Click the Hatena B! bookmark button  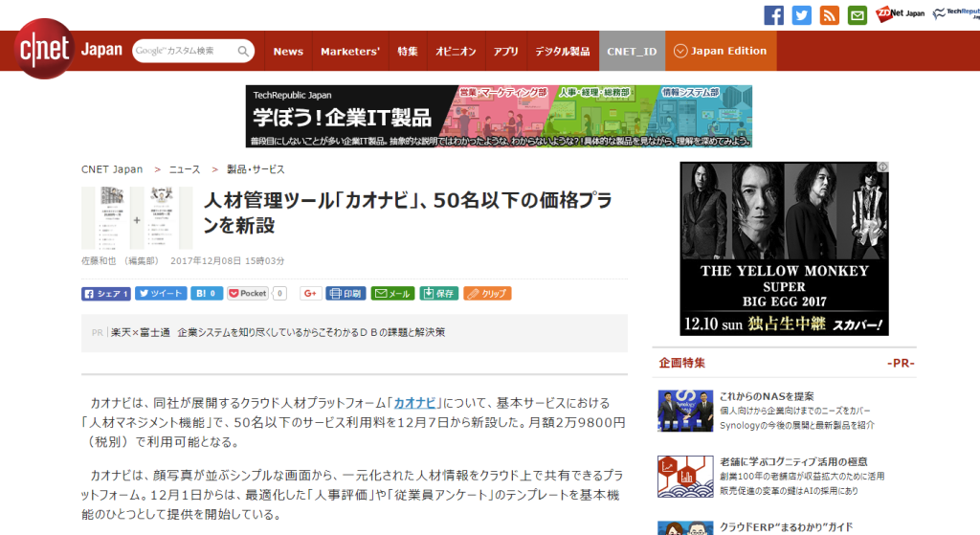(207, 293)
